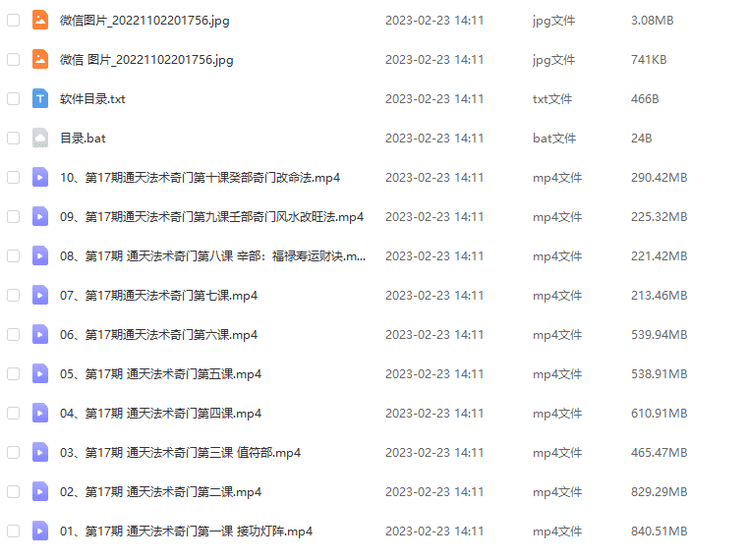Click the grey icon for 目录.bat

point(40,139)
